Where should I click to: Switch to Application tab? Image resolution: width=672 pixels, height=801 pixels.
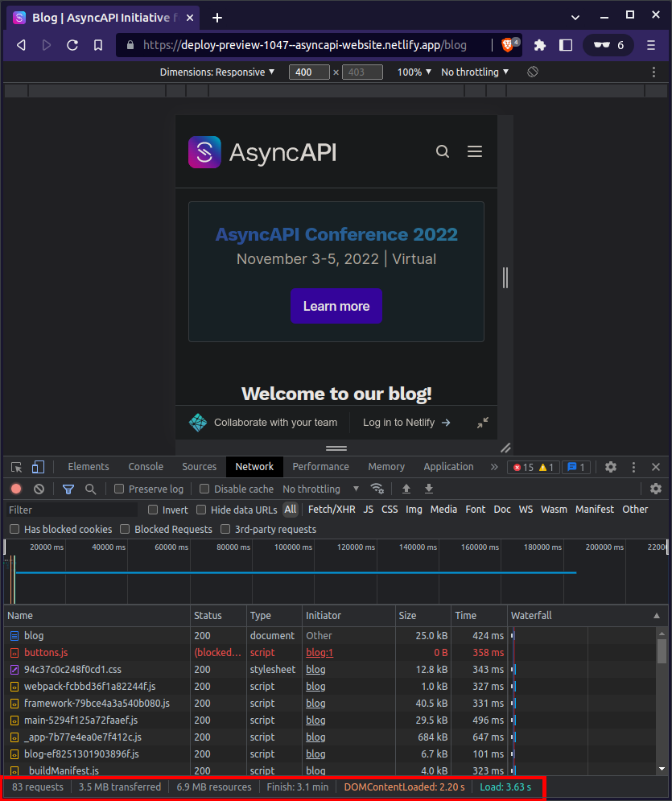tap(448, 466)
